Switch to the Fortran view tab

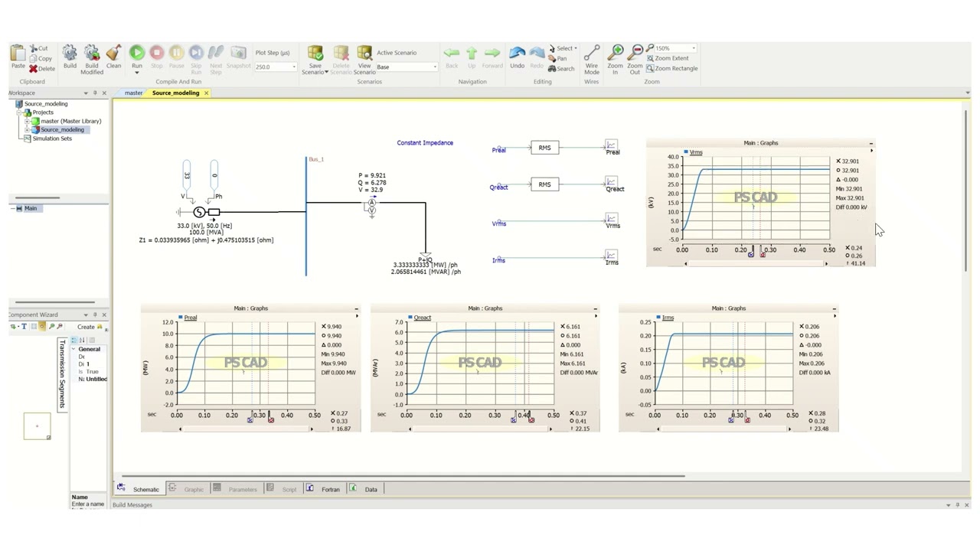(x=323, y=489)
